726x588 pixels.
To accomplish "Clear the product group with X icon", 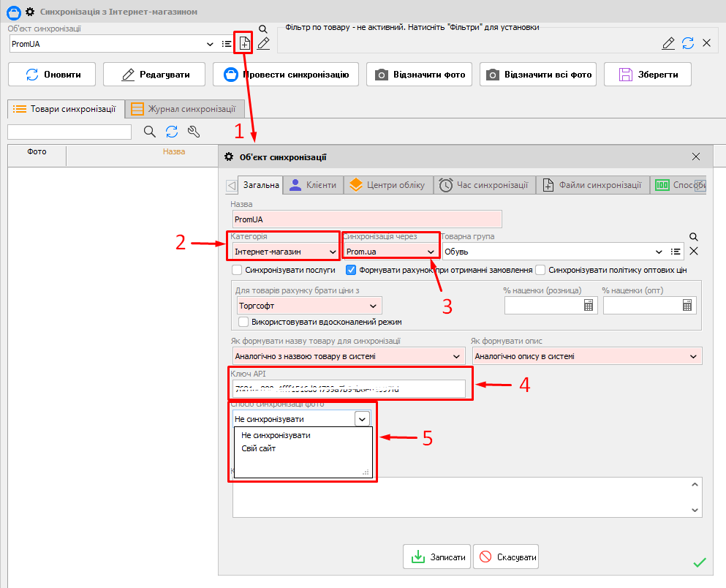I will coord(694,252).
